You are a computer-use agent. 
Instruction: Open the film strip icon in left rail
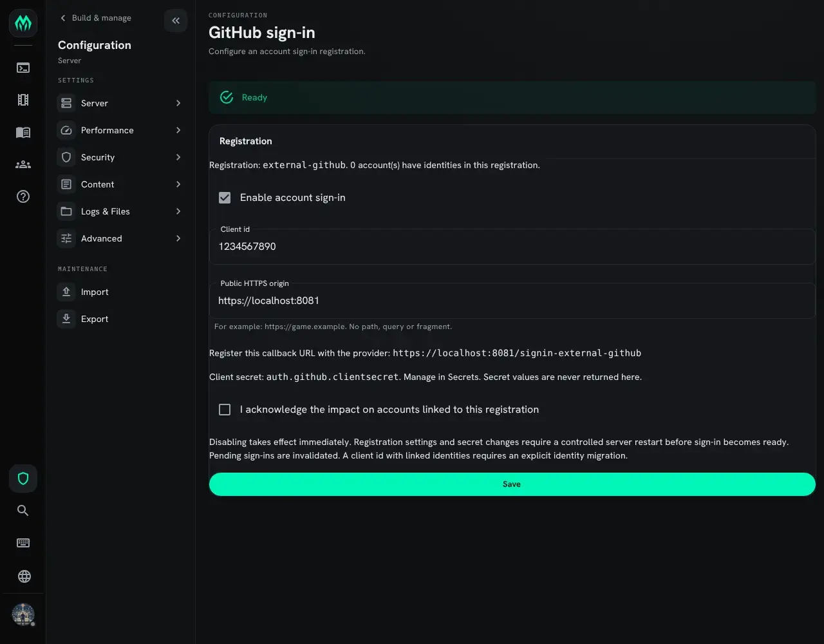(x=23, y=100)
